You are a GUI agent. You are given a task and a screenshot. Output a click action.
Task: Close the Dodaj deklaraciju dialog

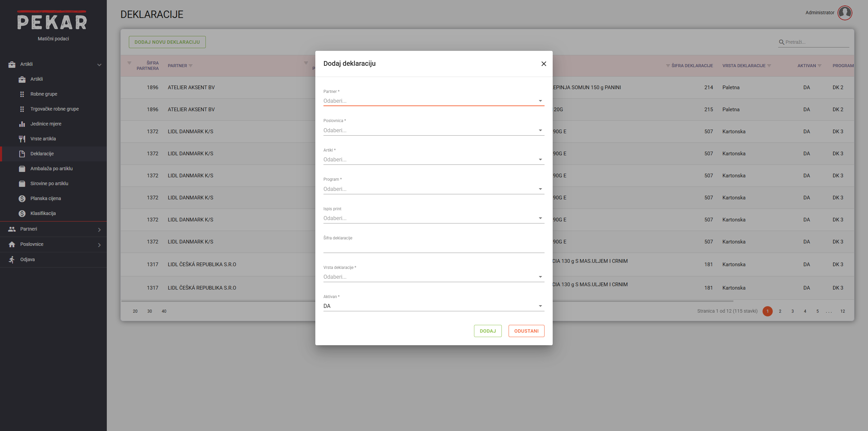coord(544,64)
